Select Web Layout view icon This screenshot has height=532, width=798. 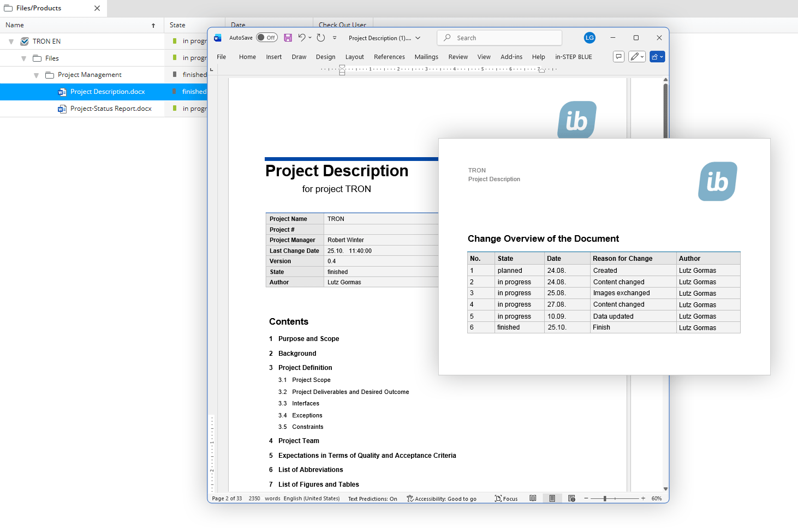[571, 498]
